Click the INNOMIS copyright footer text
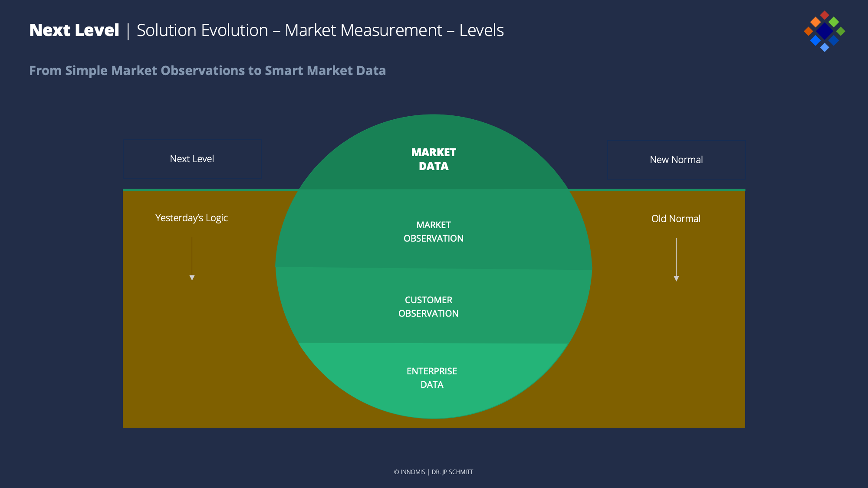This screenshot has height=488, width=868. [x=433, y=472]
